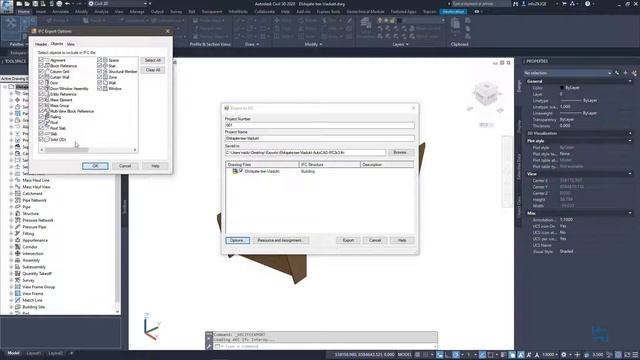
Task: Click the Building Site icon in Toolspace tree
Action: (x=18, y=307)
